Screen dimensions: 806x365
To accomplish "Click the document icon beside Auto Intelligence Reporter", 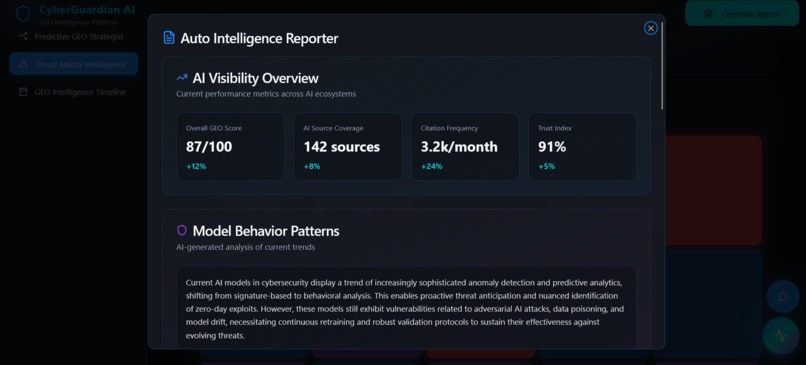I will [169, 38].
